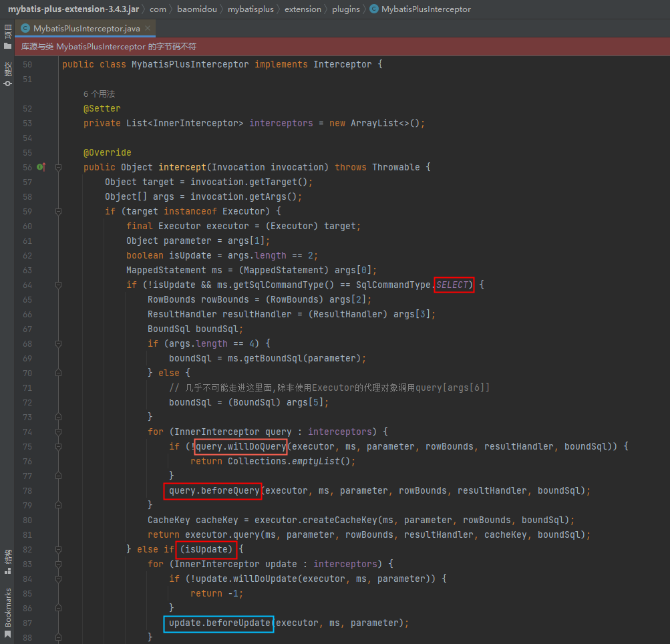Screen dimensions: 670x644
Task: Open mybatis-plus-extension-3.4.3.jar in the breadcrumb
Action: pos(73,9)
